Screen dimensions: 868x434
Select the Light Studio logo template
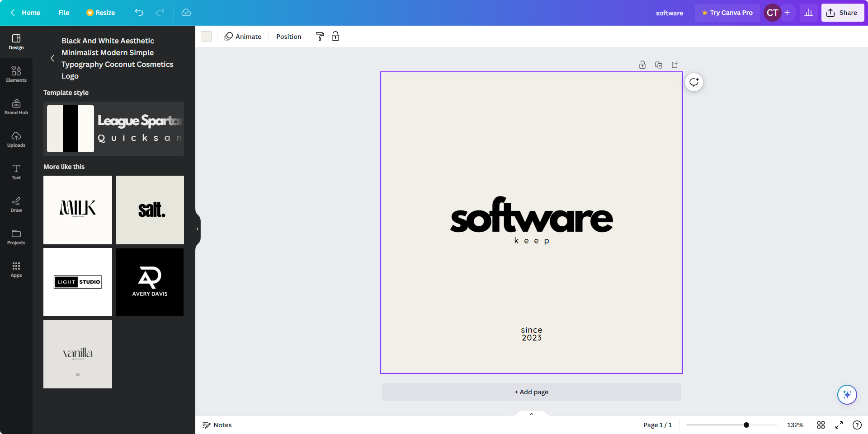(x=78, y=282)
